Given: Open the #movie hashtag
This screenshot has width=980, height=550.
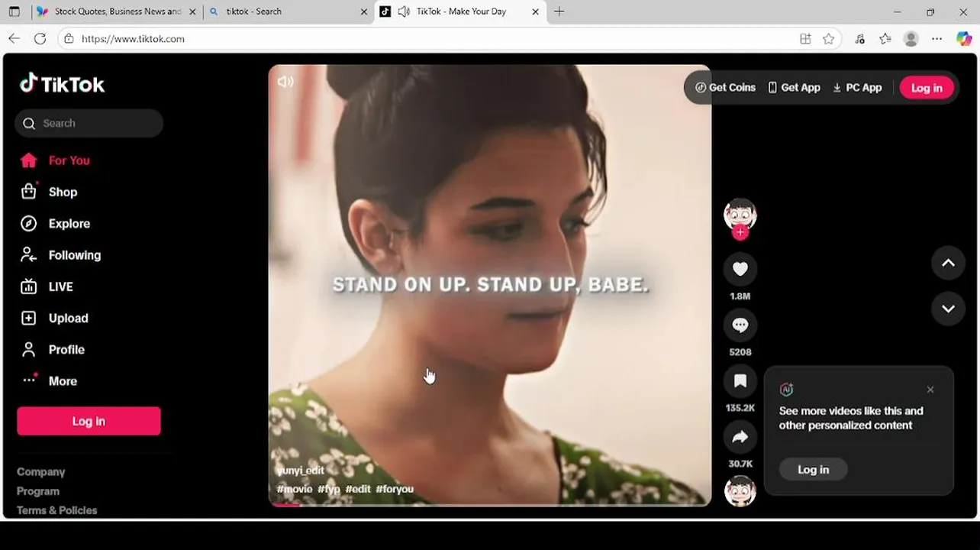Looking at the screenshot, I should point(295,489).
